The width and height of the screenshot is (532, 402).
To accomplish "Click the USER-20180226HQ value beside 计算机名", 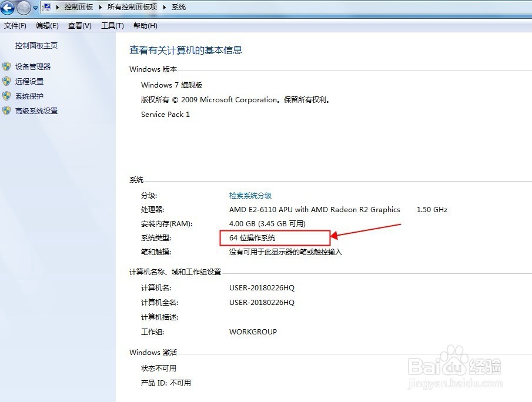I will coord(262,288).
